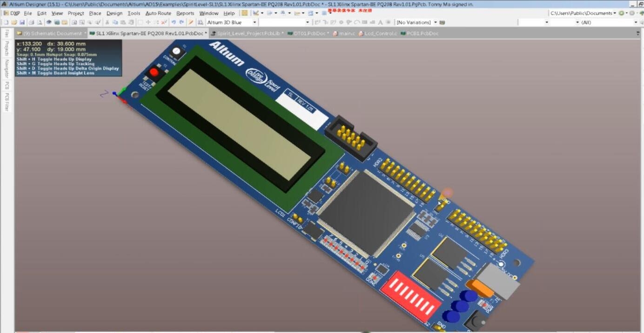Click the Save floppy disk icon
Viewport: 644px width, 333px height.
pyautogui.click(x=22, y=22)
